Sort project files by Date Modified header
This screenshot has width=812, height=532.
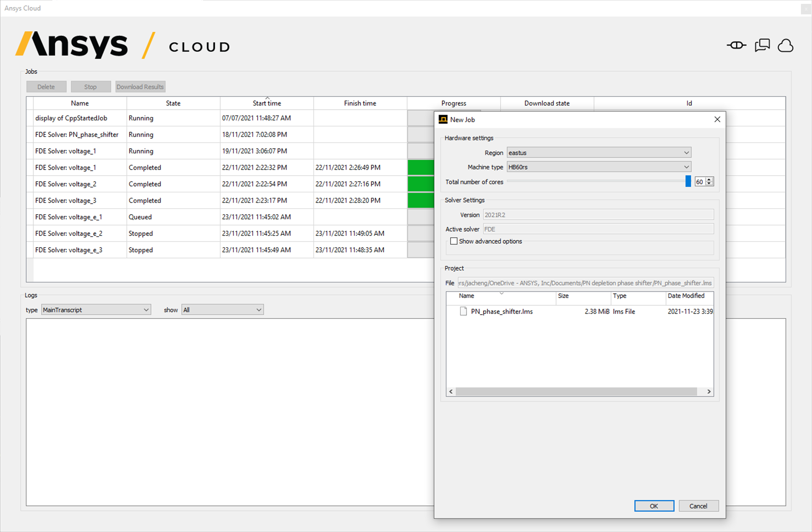(x=690, y=296)
